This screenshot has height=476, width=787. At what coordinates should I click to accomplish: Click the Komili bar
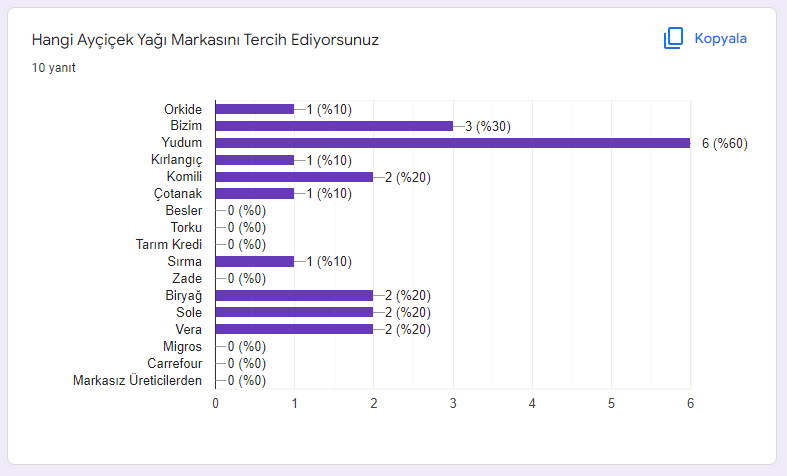[294, 177]
